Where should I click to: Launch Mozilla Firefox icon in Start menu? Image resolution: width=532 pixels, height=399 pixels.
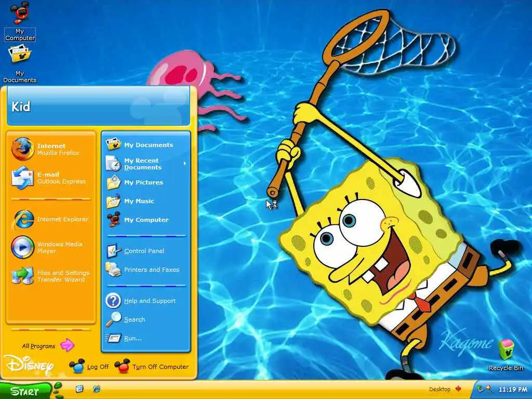[22, 149]
